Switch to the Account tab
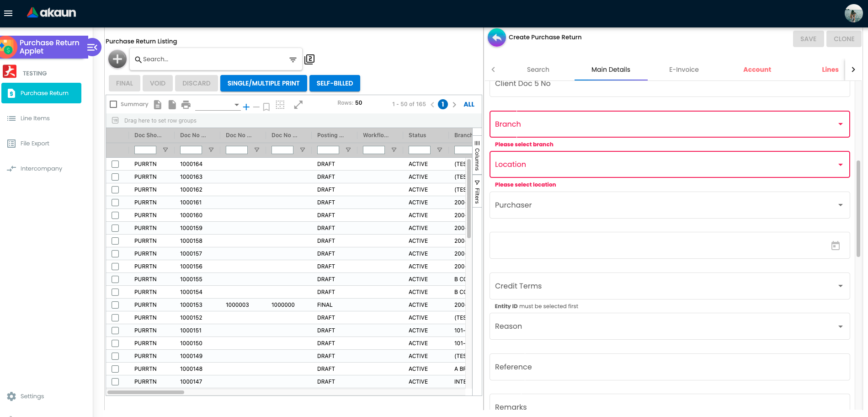 [x=757, y=69]
